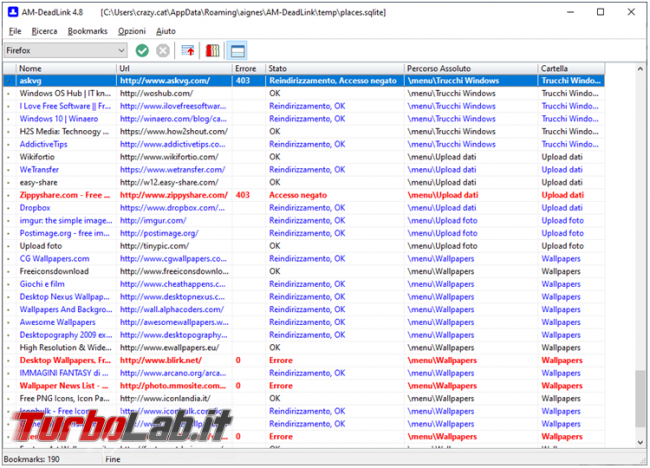This screenshot has height=468, width=650.
Task: Select the imgur bookmark row
Action: coord(304,221)
